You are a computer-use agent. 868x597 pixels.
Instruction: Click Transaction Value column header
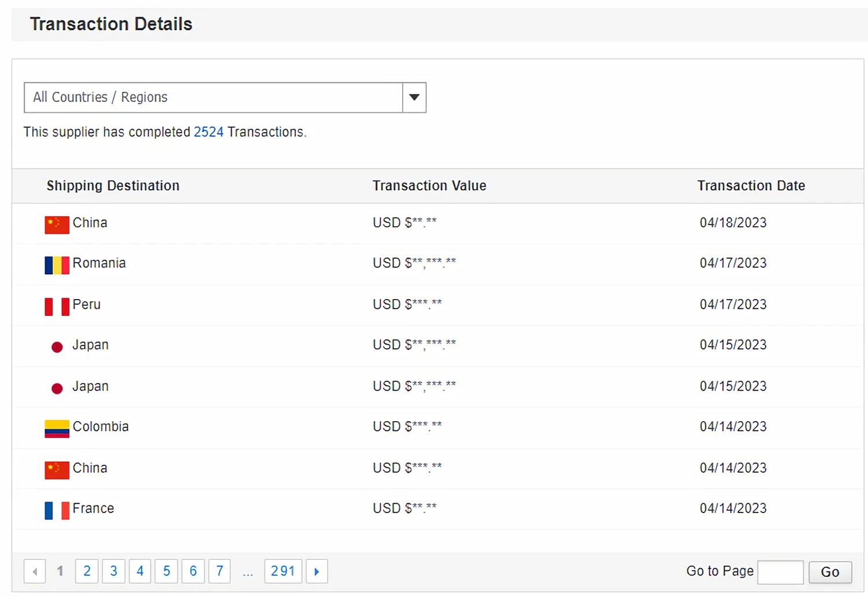tap(429, 186)
